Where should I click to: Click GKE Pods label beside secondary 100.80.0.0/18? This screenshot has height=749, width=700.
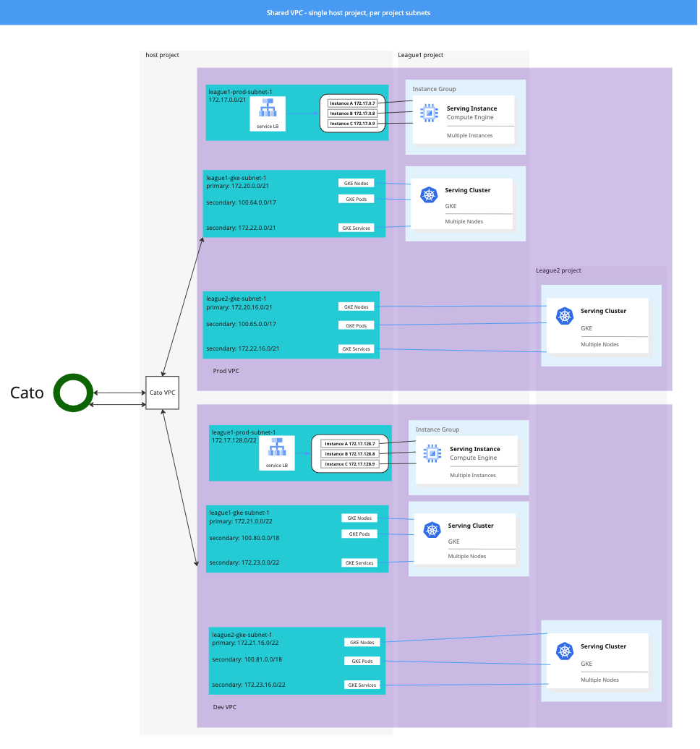[361, 536]
